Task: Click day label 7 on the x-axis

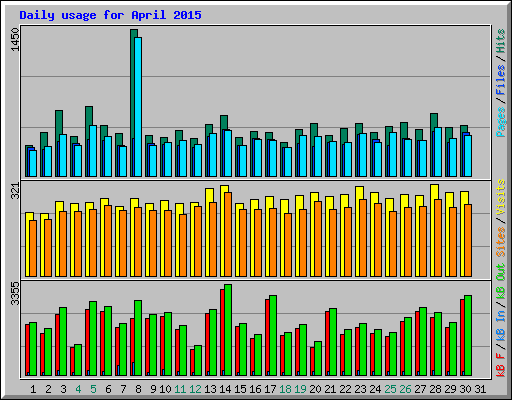Action: 123,389
